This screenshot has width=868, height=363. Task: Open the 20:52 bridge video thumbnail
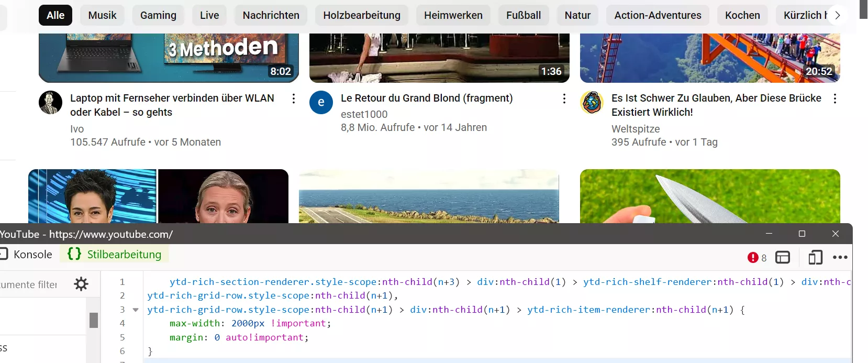tap(710, 58)
